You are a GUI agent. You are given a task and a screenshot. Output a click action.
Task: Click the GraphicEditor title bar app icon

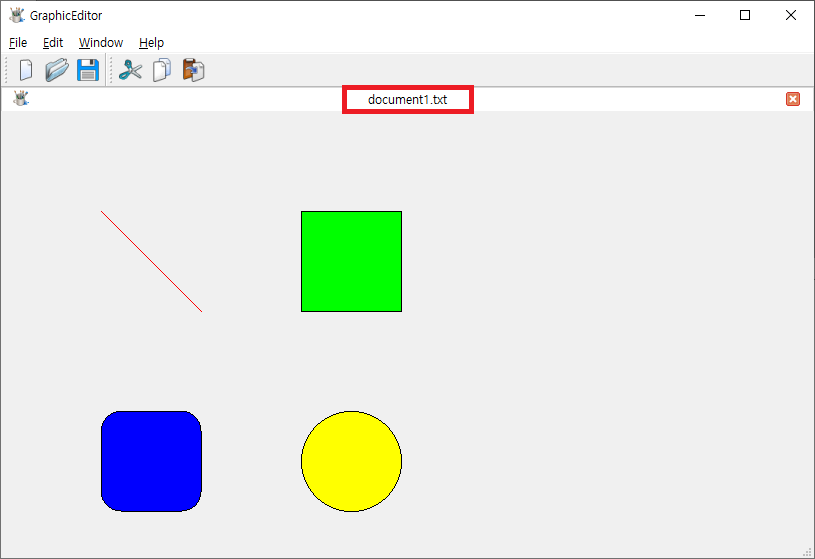click(17, 15)
